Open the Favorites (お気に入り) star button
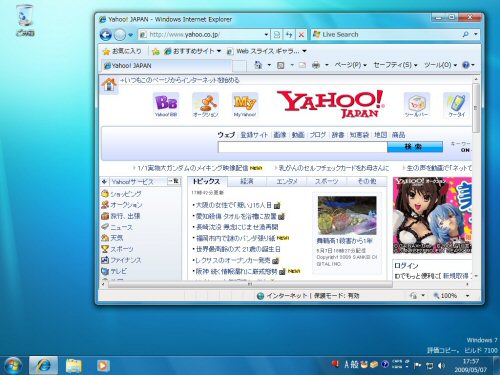The height and width of the screenshot is (375, 500). point(122,51)
